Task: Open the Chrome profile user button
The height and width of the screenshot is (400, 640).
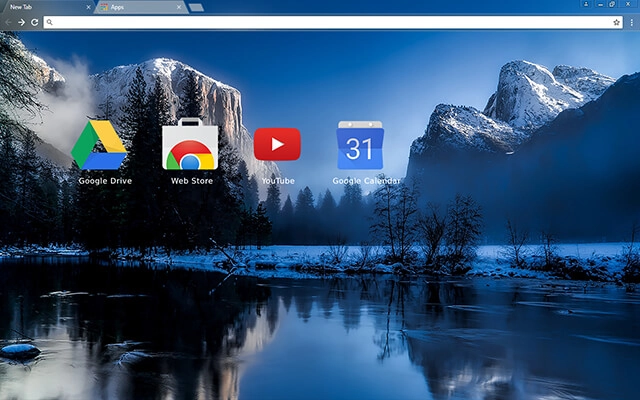Action: coord(586,4)
